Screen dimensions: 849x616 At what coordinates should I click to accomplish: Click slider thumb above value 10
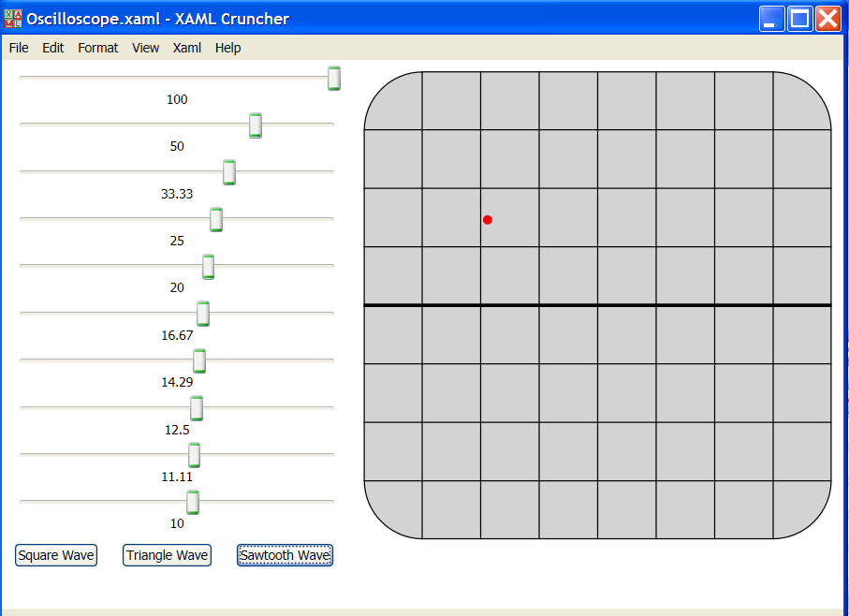(193, 502)
